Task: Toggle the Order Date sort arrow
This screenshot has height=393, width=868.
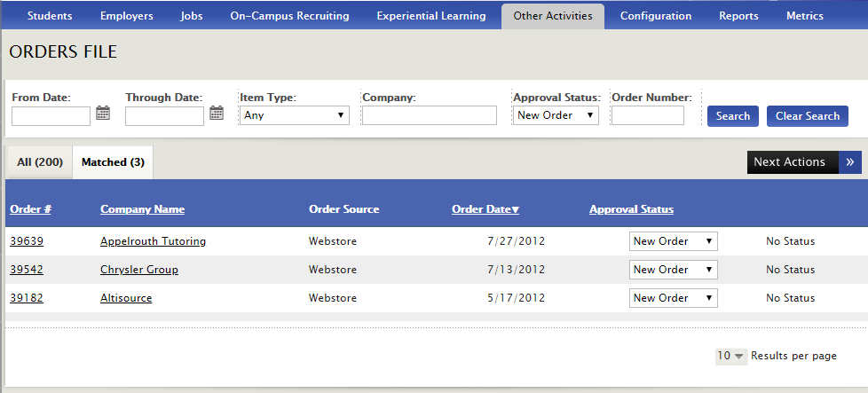Action: [516, 209]
